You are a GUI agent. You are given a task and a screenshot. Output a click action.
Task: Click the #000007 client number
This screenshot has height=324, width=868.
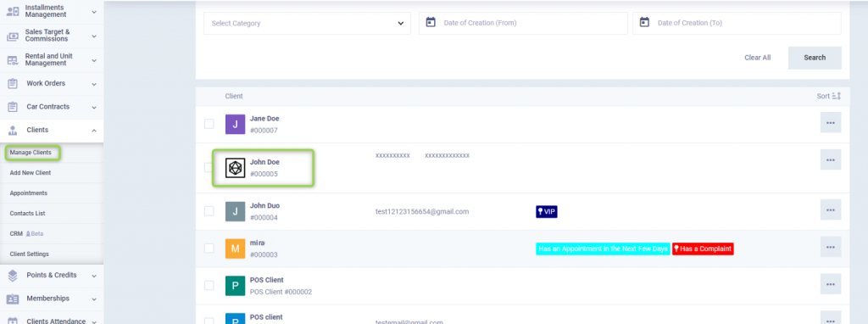(x=264, y=131)
